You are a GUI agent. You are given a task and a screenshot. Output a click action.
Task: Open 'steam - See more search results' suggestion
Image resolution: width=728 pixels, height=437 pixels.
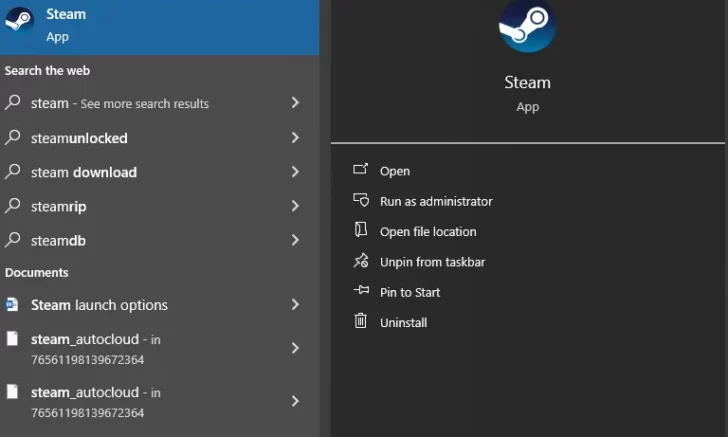(x=159, y=103)
